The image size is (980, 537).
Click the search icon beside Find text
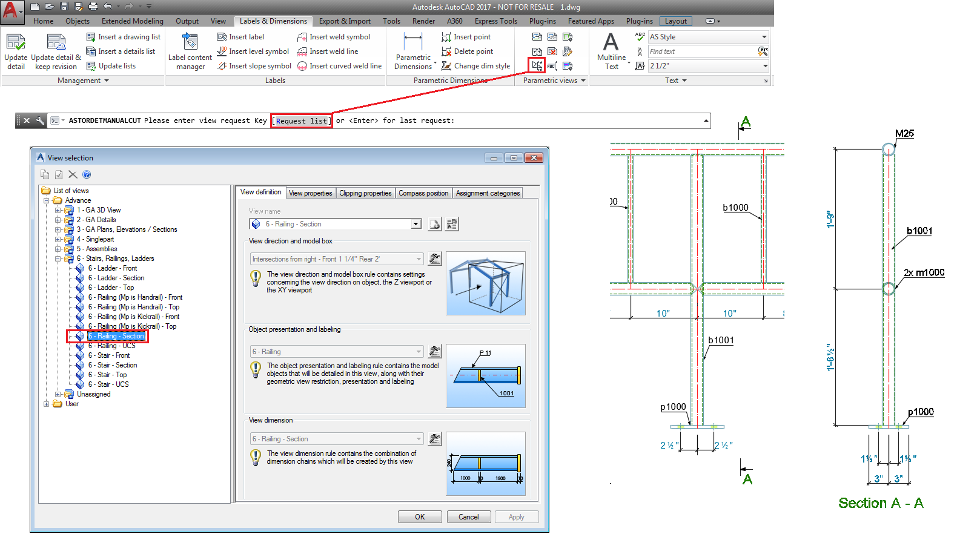(763, 51)
